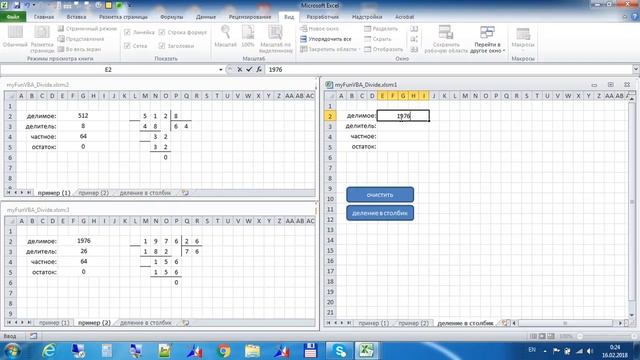
Task: Open Skype from the taskbar
Action: (339, 351)
